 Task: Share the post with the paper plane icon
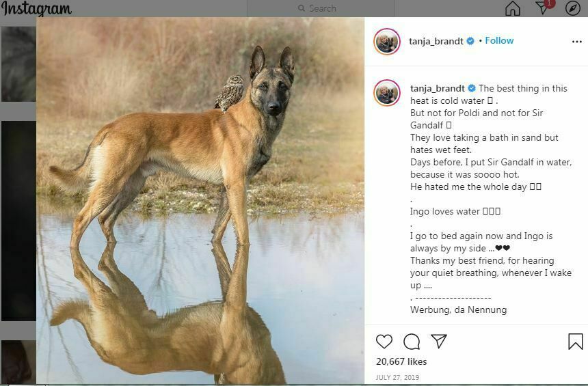[x=439, y=341]
